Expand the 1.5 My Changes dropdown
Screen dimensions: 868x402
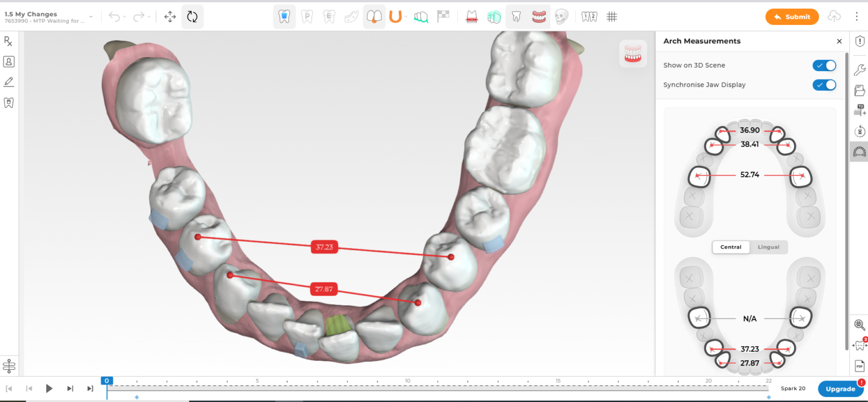[x=91, y=17]
